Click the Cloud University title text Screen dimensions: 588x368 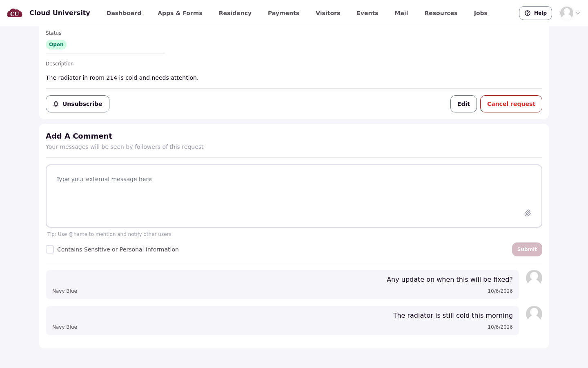pyautogui.click(x=60, y=13)
